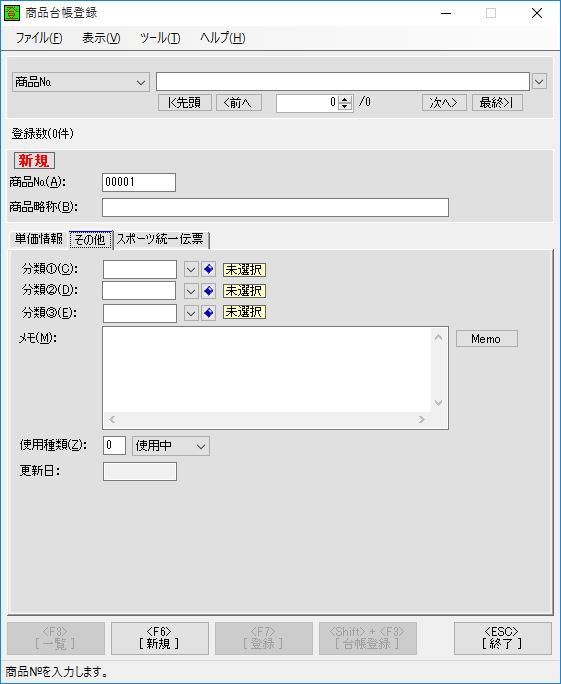Focus the 商品№(A) field showing 00001
Image resolution: width=561 pixels, height=684 pixels.
[x=139, y=182]
